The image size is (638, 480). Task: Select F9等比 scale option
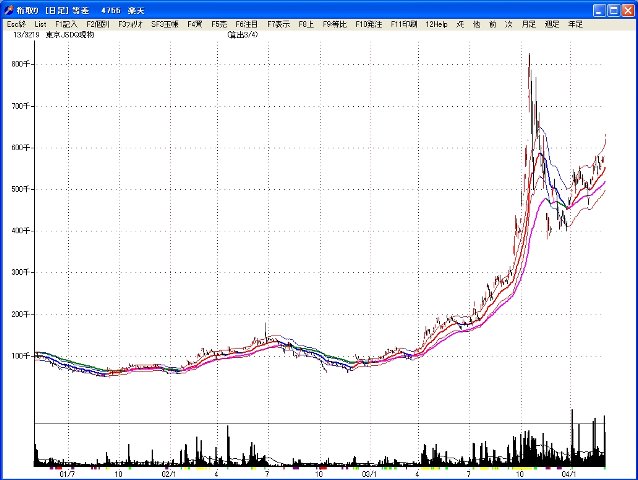point(334,22)
